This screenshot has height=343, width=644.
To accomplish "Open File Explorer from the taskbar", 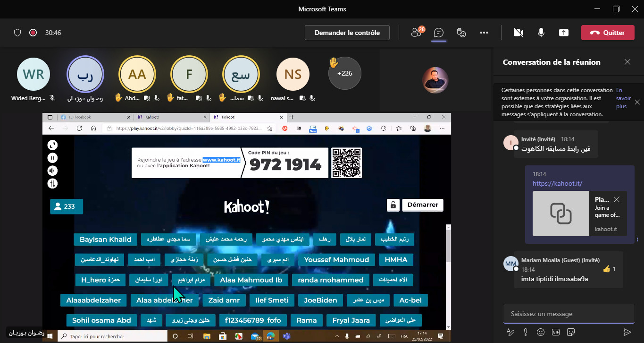I will pos(206,336).
